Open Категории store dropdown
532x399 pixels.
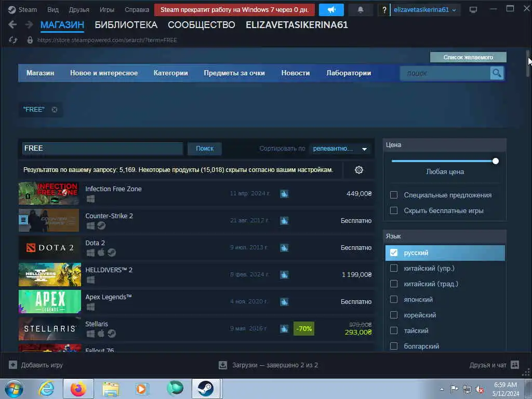click(x=170, y=73)
